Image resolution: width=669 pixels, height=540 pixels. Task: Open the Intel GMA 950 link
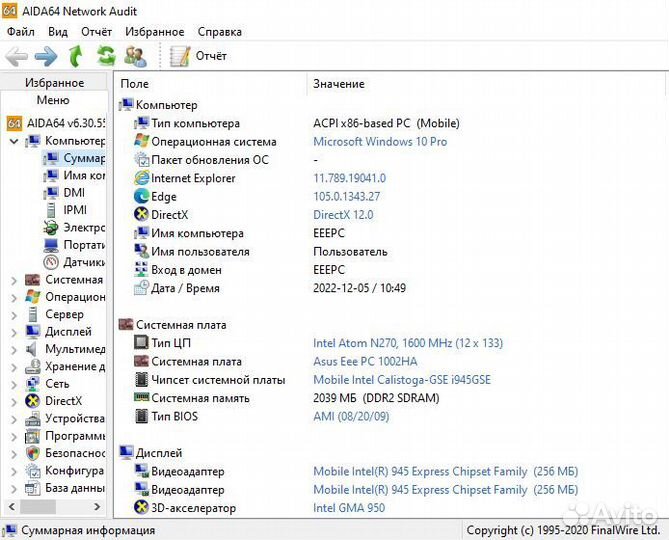coord(349,508)
